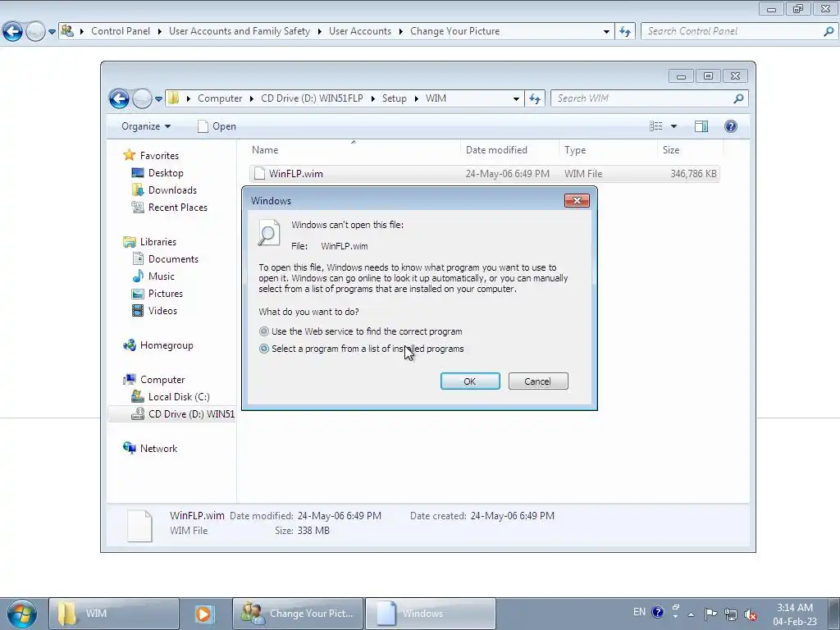
Task: Switch to Change Your Picture taskbar button
Action: 298,614
